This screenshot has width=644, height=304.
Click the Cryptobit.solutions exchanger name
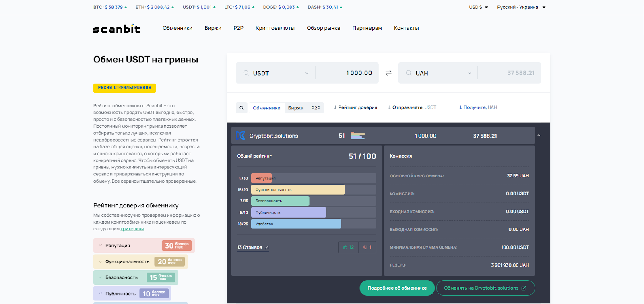[x=274, y=136]
